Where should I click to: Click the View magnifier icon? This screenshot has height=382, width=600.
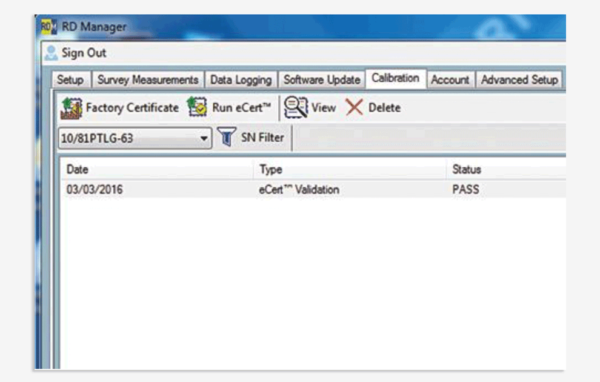296,107
